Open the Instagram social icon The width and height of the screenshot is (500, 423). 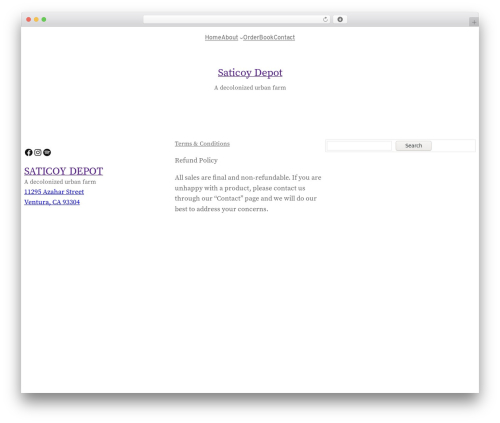(38, 152)
